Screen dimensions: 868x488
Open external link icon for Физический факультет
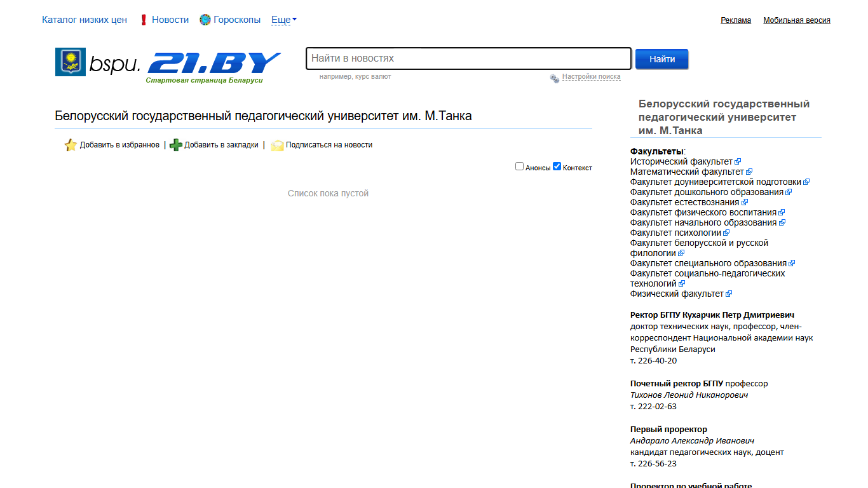coord(729,294)
